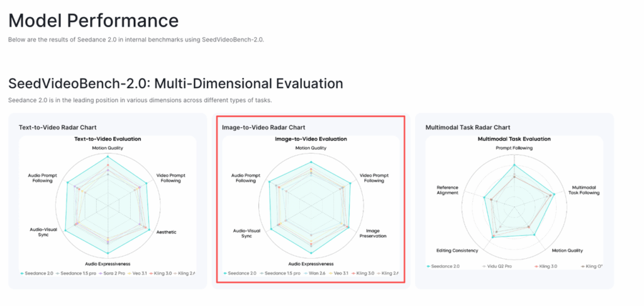Click Audio Prompt Following label in Image-to-Video chart
The height and width of the screenshot is (306, 644).
(x=245, y=178)
